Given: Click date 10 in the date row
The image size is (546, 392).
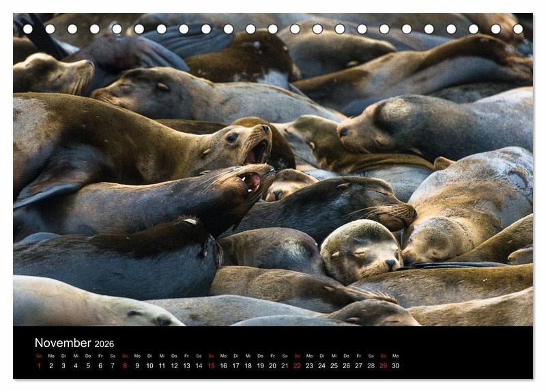Looking at the screenshot, I should [x=149, y=366].
